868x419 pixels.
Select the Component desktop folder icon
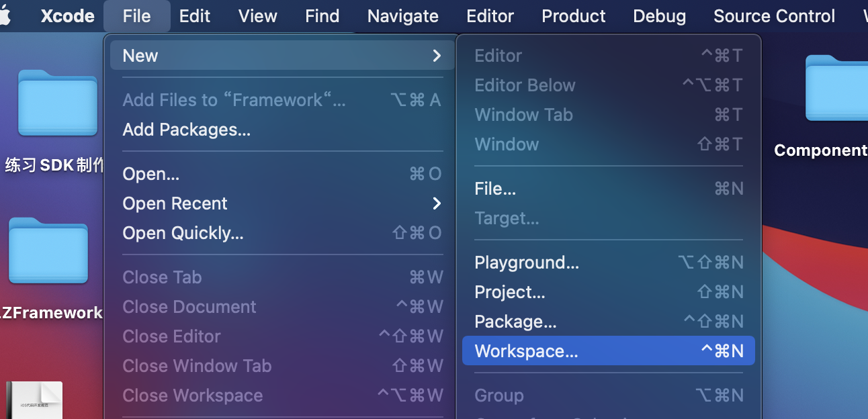pos(837,88)
